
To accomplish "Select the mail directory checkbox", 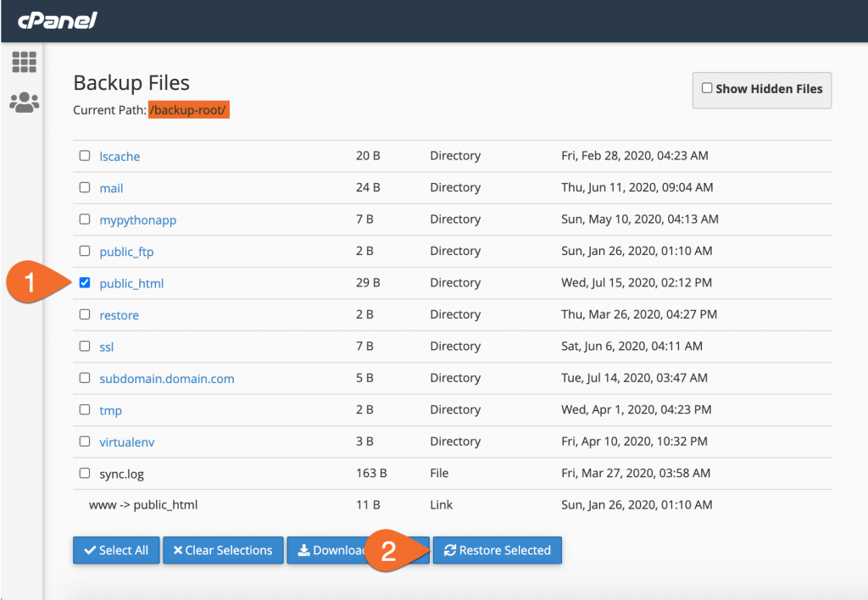I will (85, 187).
